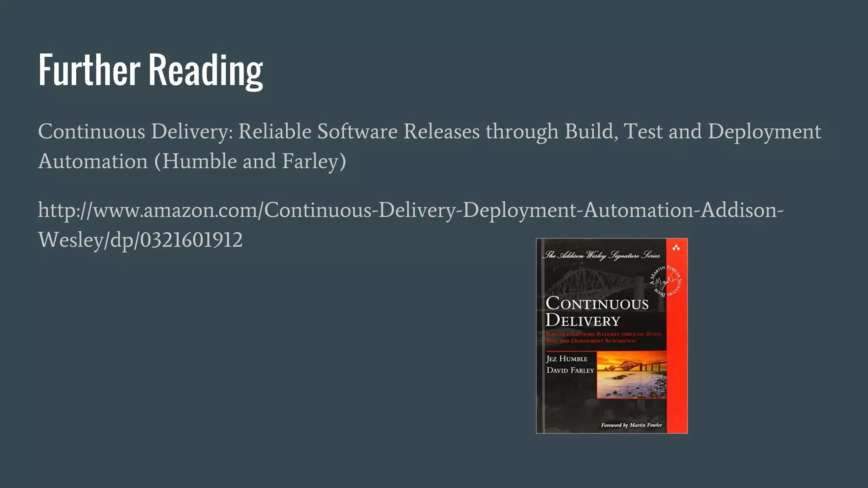Click the "Further Reading" slide title

(150, 70)
